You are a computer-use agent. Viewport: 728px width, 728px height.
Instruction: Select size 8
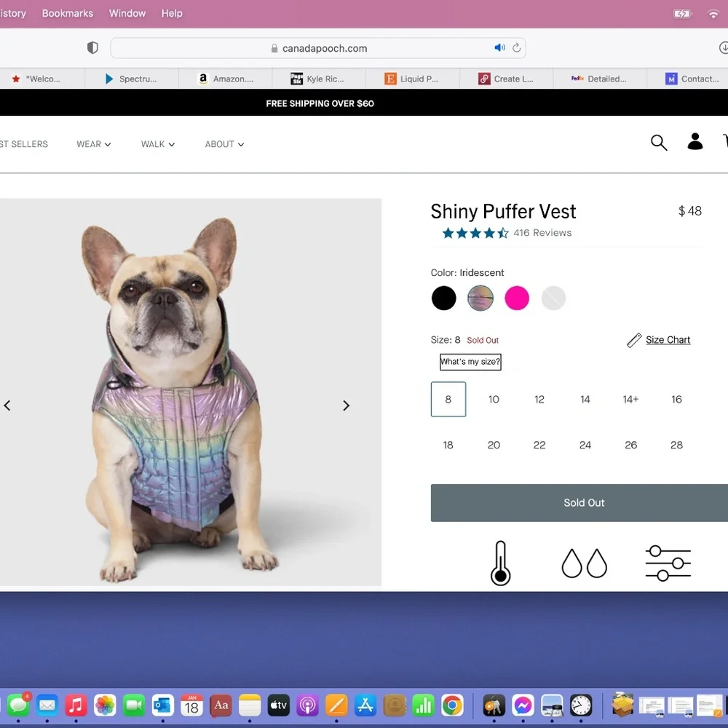coord(448,399)
